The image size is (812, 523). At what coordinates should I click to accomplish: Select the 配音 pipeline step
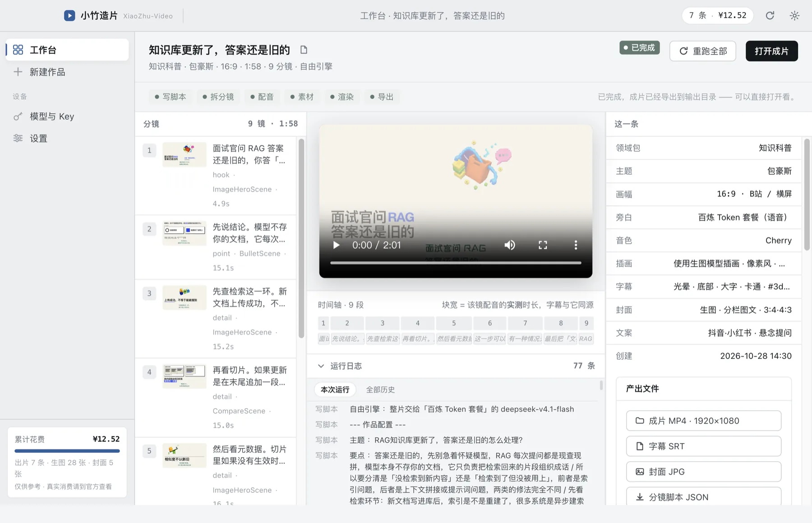(x=262, y=97)
